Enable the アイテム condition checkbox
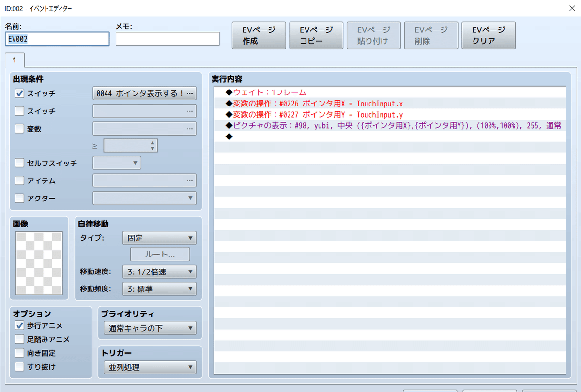 pos(20,181)
